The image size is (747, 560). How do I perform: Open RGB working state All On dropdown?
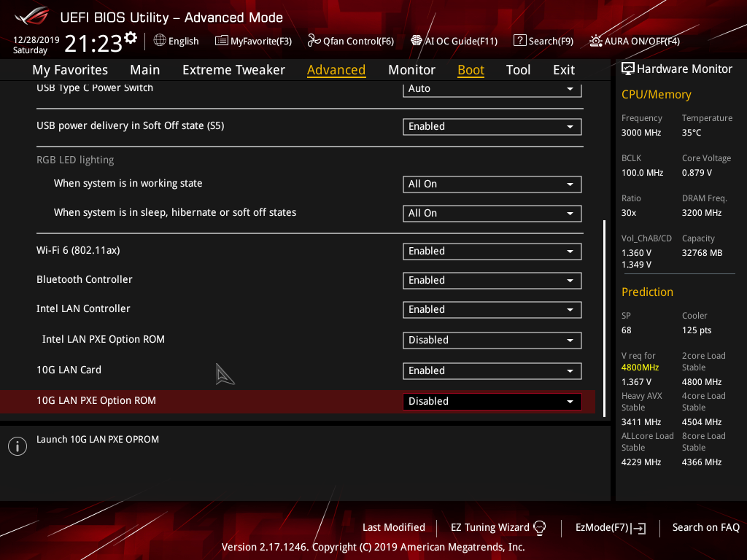tap(492, 184)
